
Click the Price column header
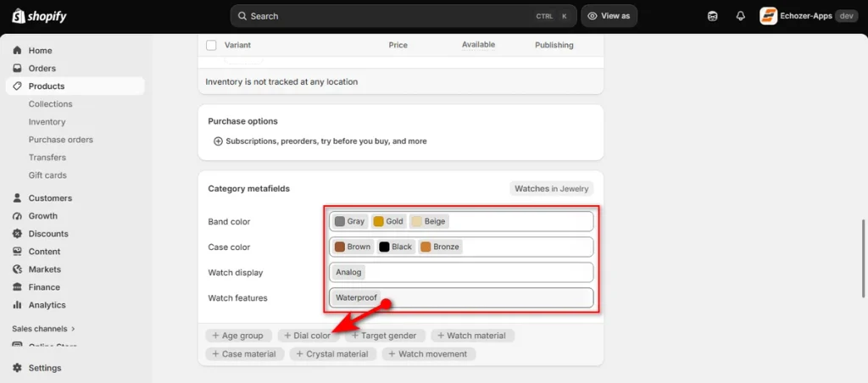click(398, 45)
